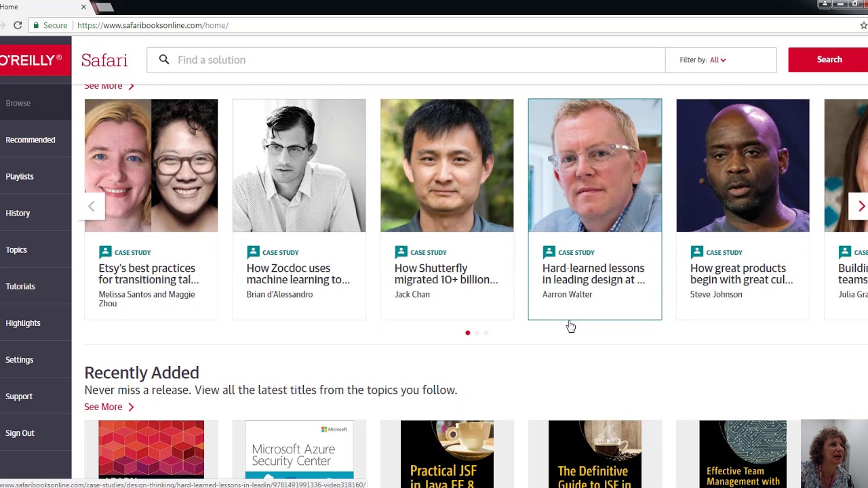The image size is (868, 488).
Task: Click the bookmark star icon in address bar
Action: pyautogui.click(x=863, y=25)
